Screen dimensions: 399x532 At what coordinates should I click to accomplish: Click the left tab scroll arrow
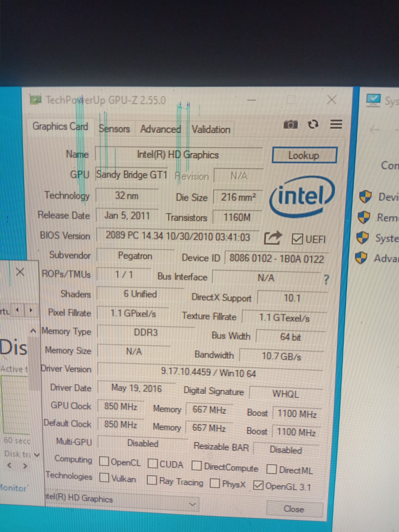17,311
